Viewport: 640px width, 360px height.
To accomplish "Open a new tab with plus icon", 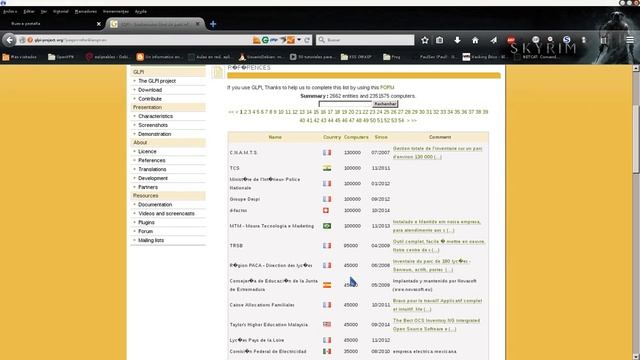I will pyautogui.click(x=213, y=24).
